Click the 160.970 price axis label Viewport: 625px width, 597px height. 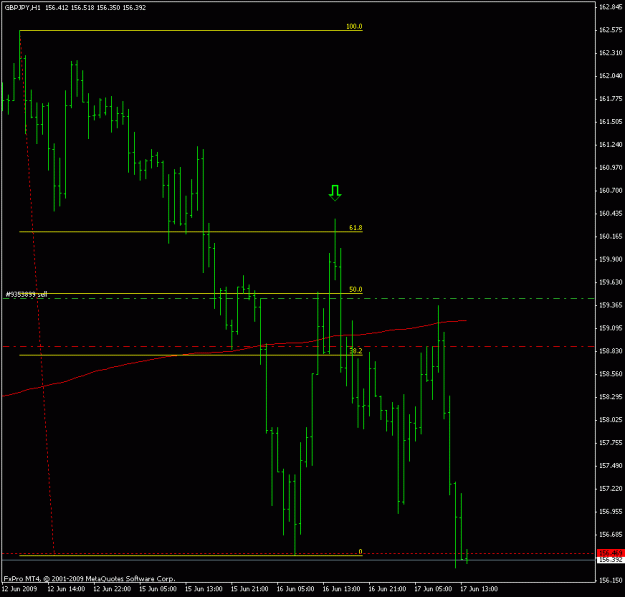(611, 167)
